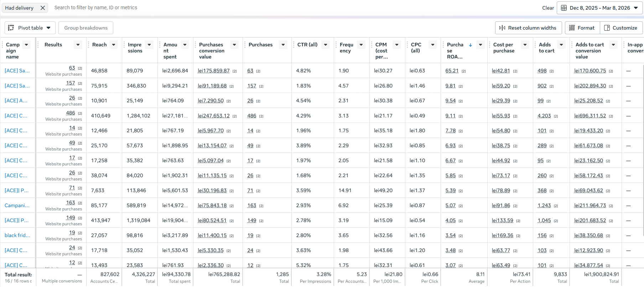Open Impressions column menu arrow
The height and width of the screenshot is (287, 644).
(x=149, y=45)
